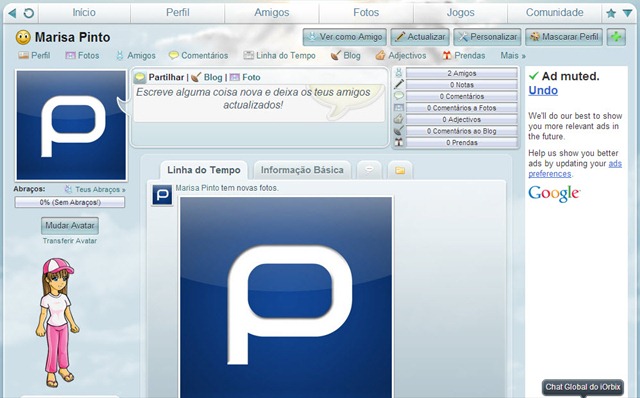Click the 0 Prendas counter

click(462, 142)
